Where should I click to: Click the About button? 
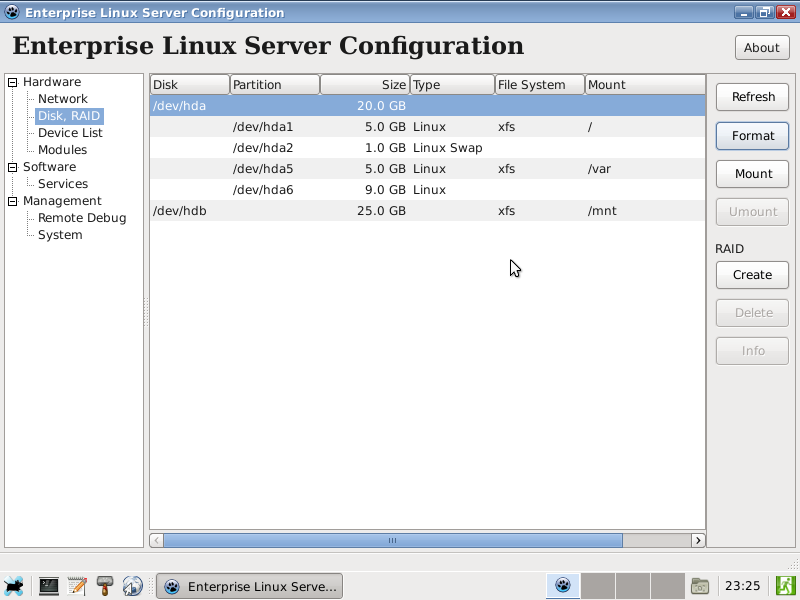[762, 48]
